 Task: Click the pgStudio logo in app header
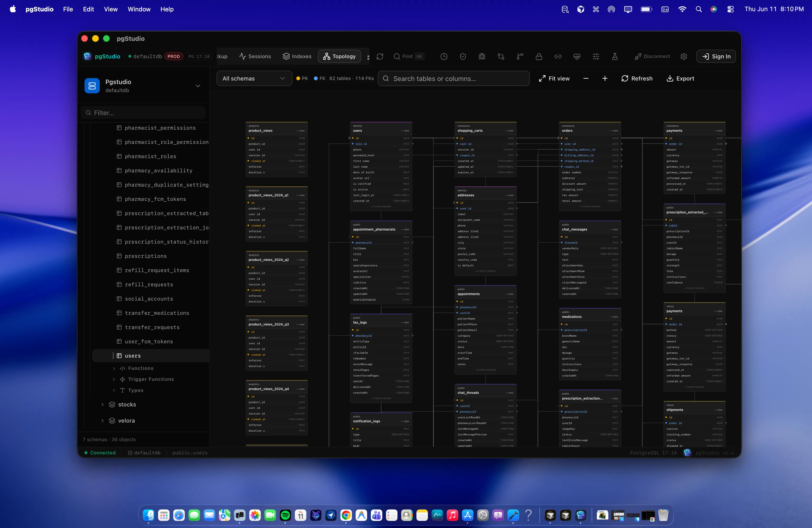click(x=88, y=56)
